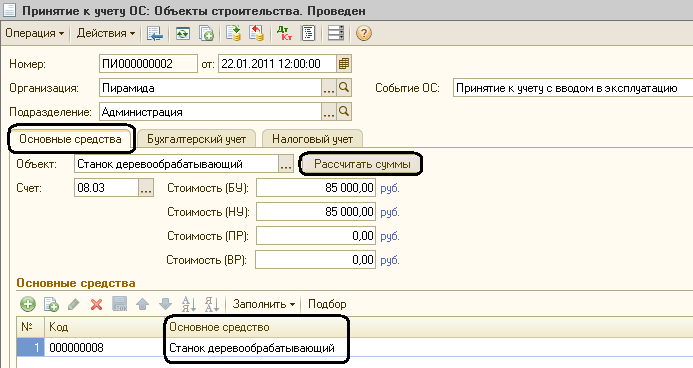Click the Номер field ПИ000000002
The image size is (693, 368).
[148, 64]
